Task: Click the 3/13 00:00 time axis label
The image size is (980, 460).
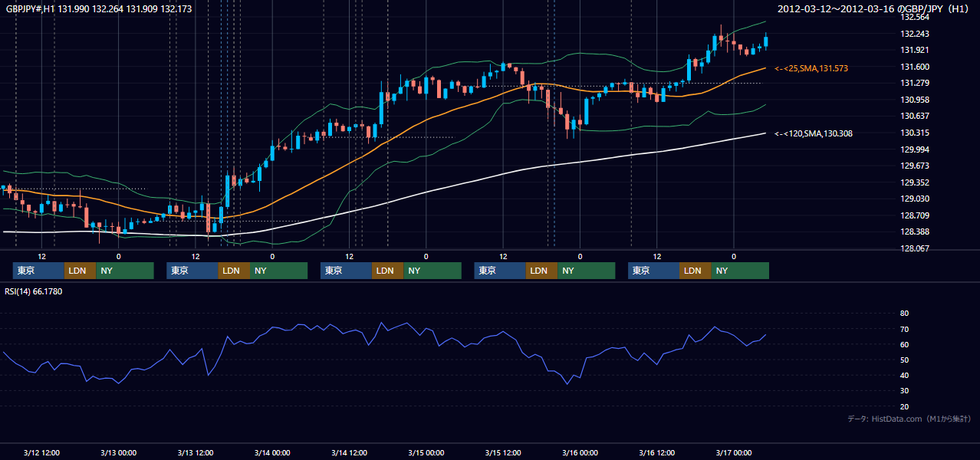Action: 118,452
